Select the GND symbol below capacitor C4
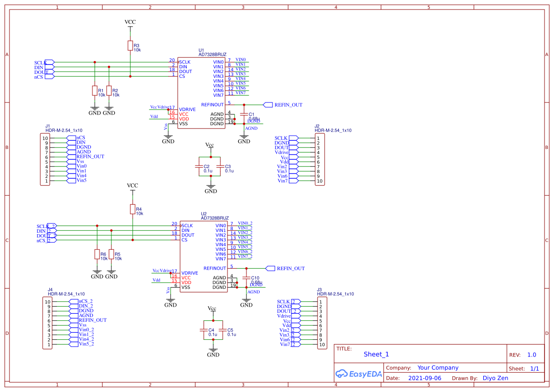The width and height of the screenshot is (554, 392). (x=213, y=351)
